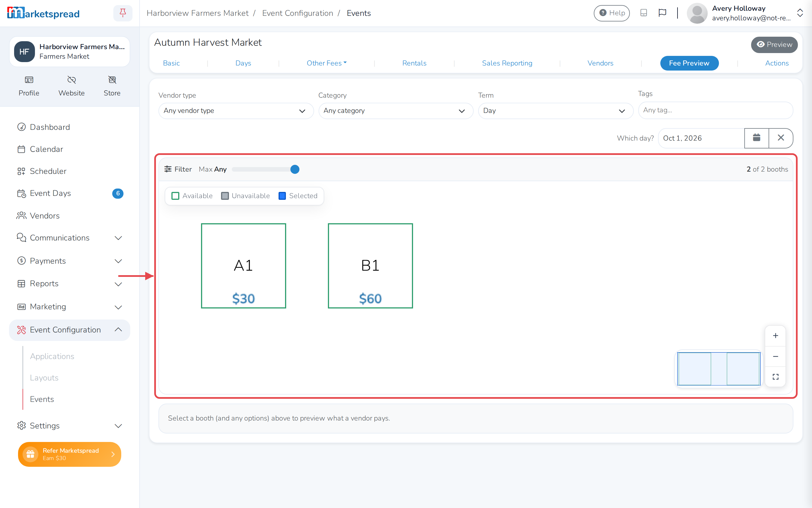The image size is (812, 508).
Task: Expand the Marketing menu
Action: (69, 307)
